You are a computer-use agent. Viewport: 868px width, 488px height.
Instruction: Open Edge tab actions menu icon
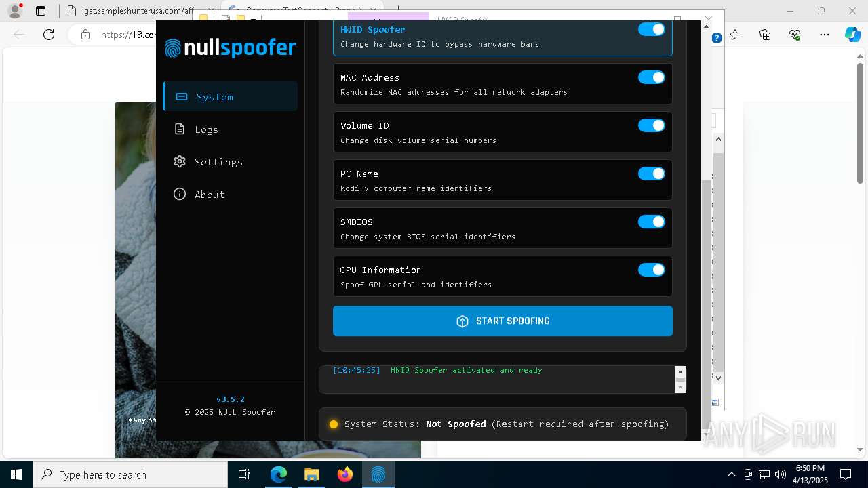(x=41, y=11)
